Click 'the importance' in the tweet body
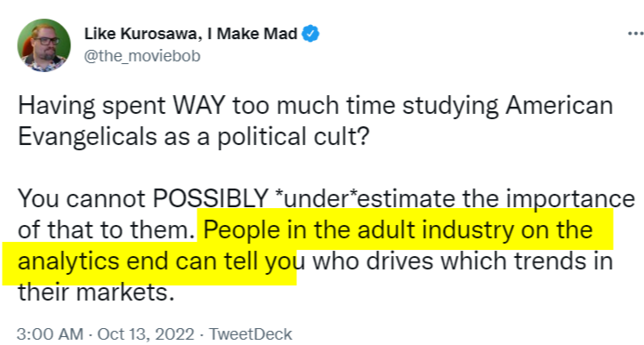The image size is (644, 345). coord(549,199)
